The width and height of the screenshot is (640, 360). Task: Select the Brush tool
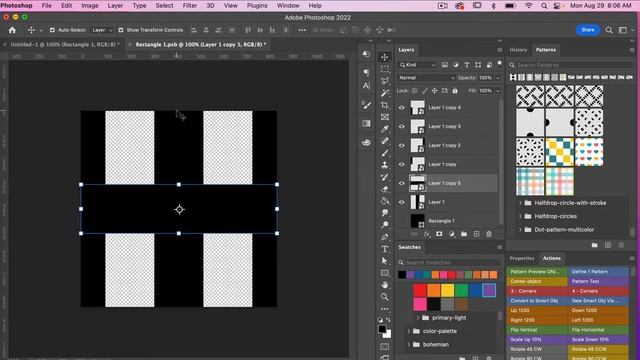[384, 153]
